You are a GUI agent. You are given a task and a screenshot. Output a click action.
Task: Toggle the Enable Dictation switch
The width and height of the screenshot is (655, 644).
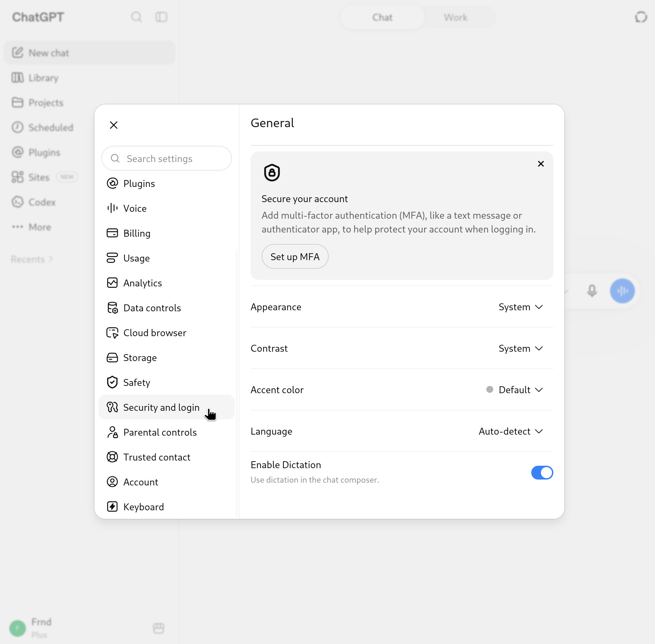(x=542, y=473)
